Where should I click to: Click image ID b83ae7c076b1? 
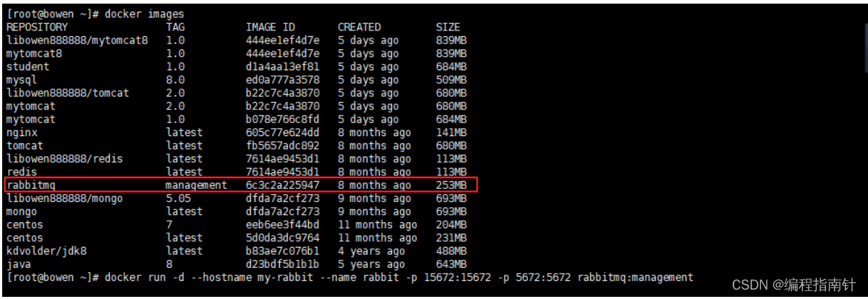[x=282, y=250]
